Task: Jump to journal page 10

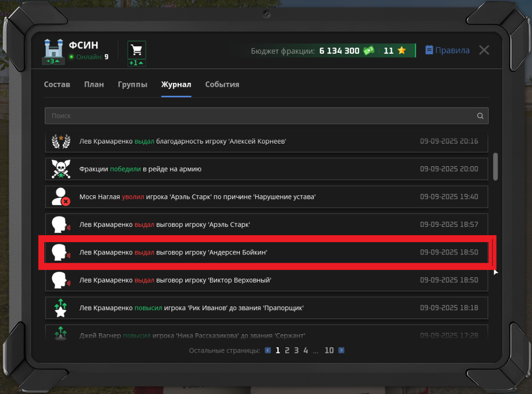Action: coord(329,350)
